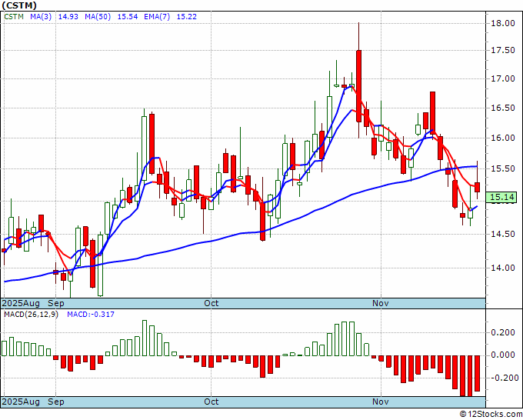Image resolution: width=523 pixels, height=420 pixels.
Task: Click the 15.50 price axis label
Action: tap(503, 168)
